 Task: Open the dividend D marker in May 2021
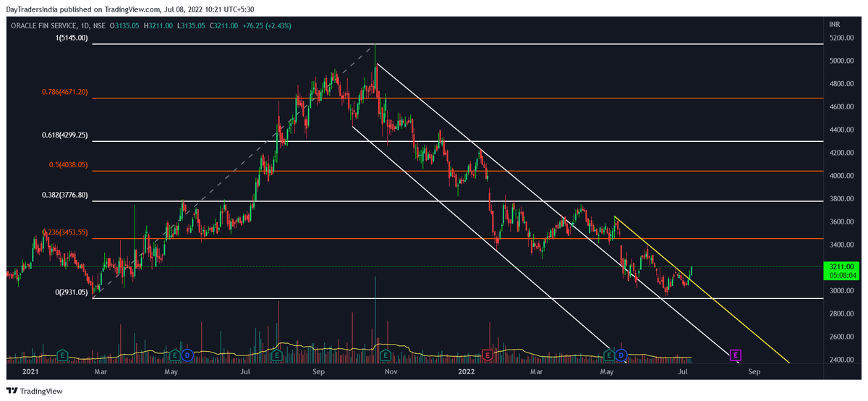(187, 355)
